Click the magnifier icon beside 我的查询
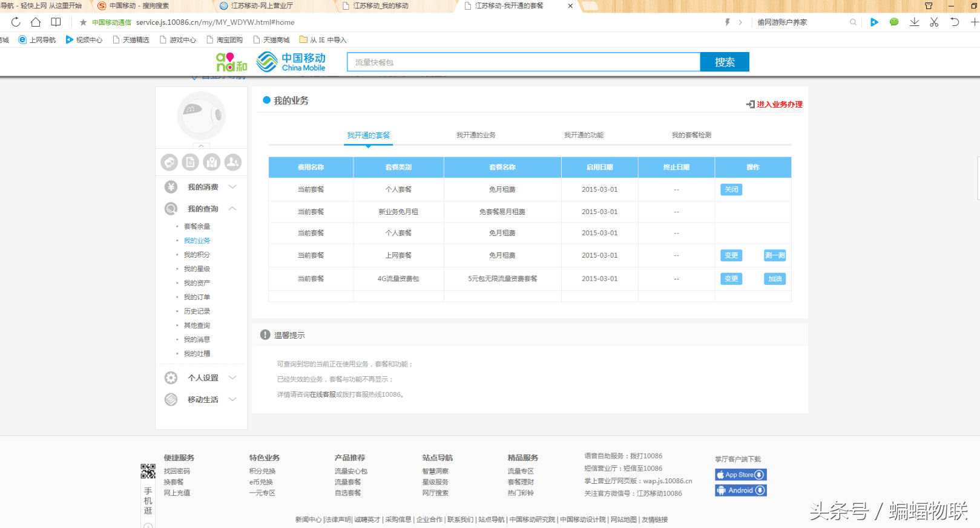The height and width of the screenshot is (528, 980). tap(171, 209)
